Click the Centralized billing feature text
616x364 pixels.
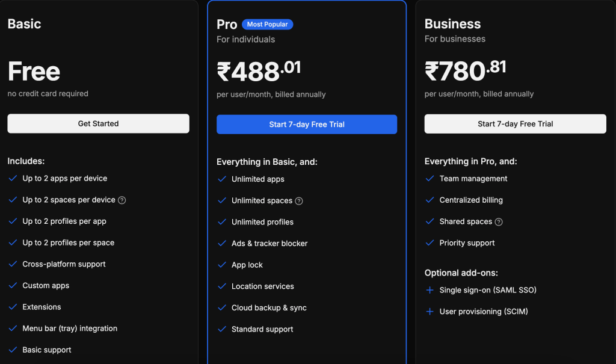pos(471,200)
